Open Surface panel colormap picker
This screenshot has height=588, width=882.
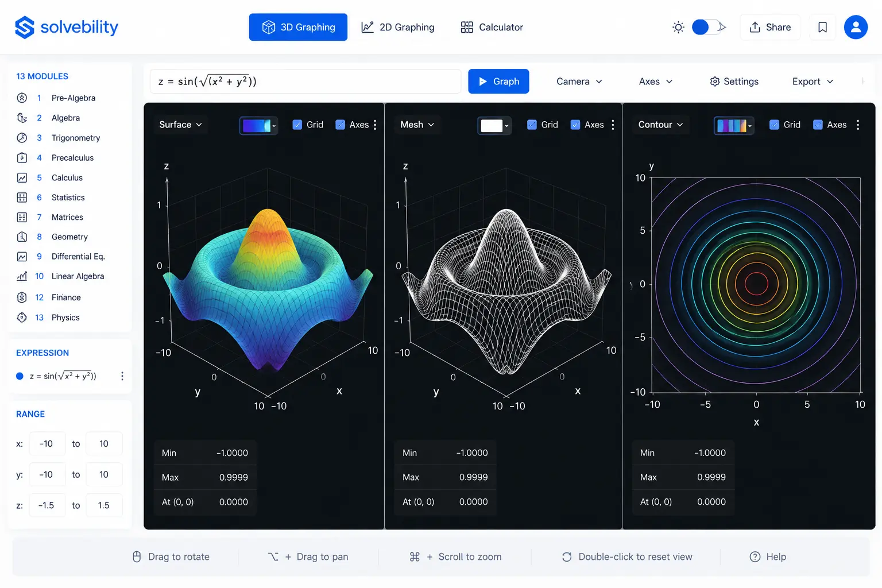tap(259, 125)
